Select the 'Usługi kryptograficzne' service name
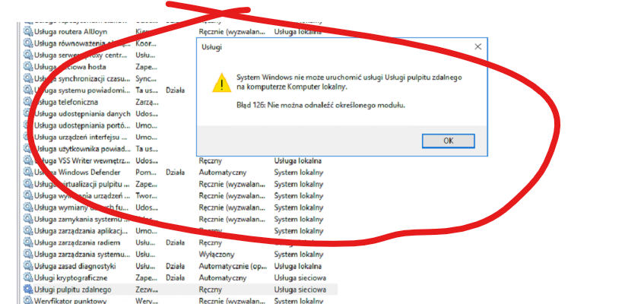 [x=71, y=277]
